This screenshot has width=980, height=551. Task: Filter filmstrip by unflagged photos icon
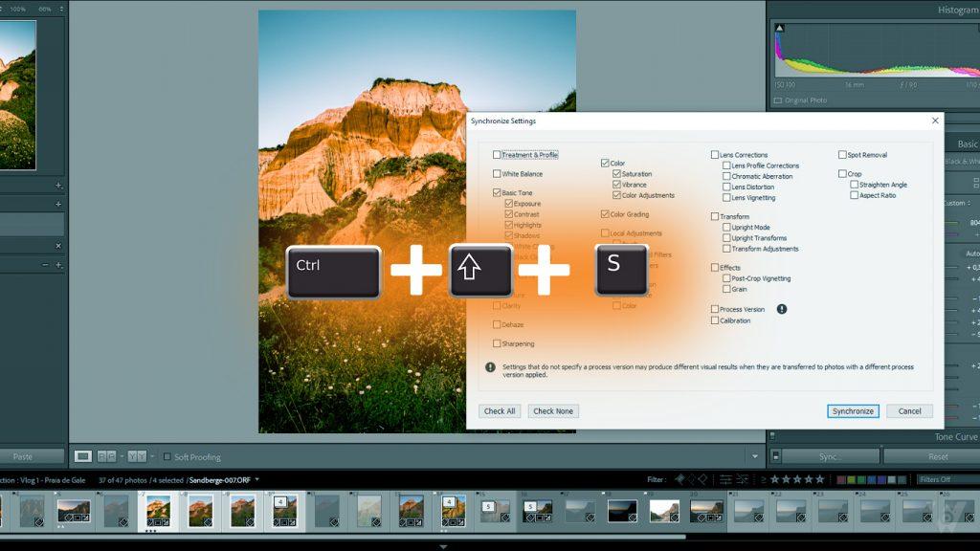[x=691, y=479]
